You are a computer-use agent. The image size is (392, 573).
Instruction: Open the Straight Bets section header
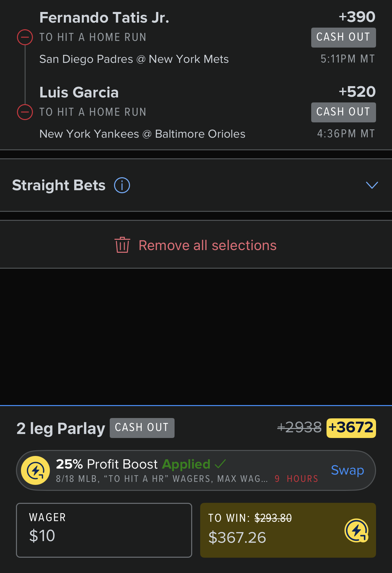pos(196,185)
